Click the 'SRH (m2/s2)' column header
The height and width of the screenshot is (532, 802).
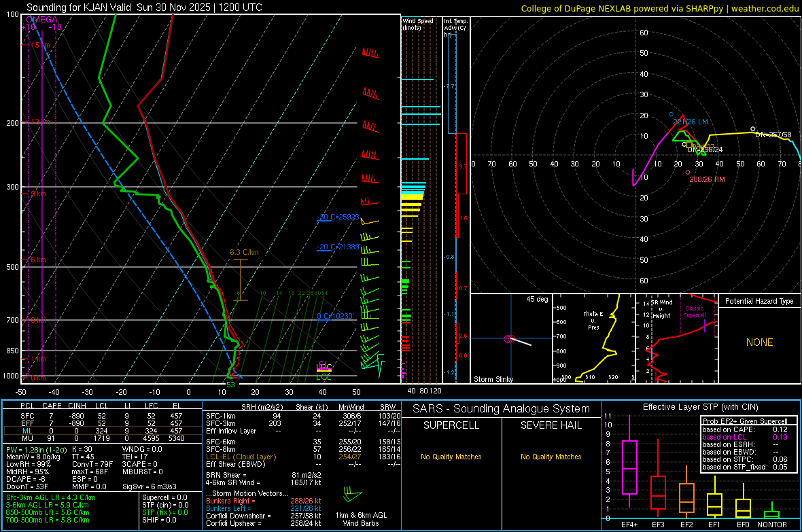262,407
